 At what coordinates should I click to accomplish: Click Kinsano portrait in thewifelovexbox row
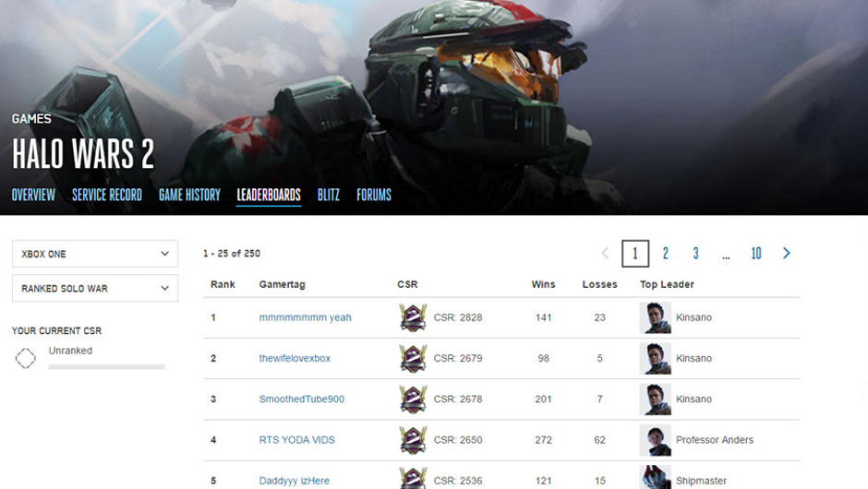click(656, 359)
